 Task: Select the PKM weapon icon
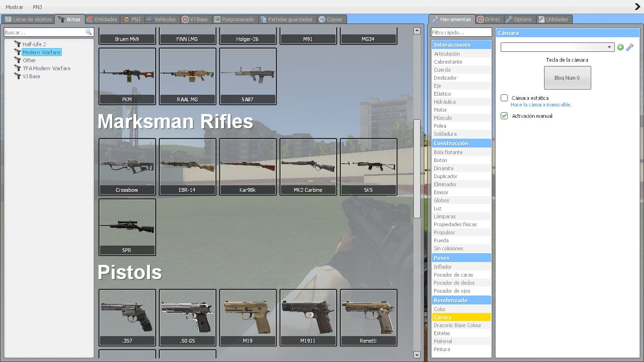coord(127,76)
